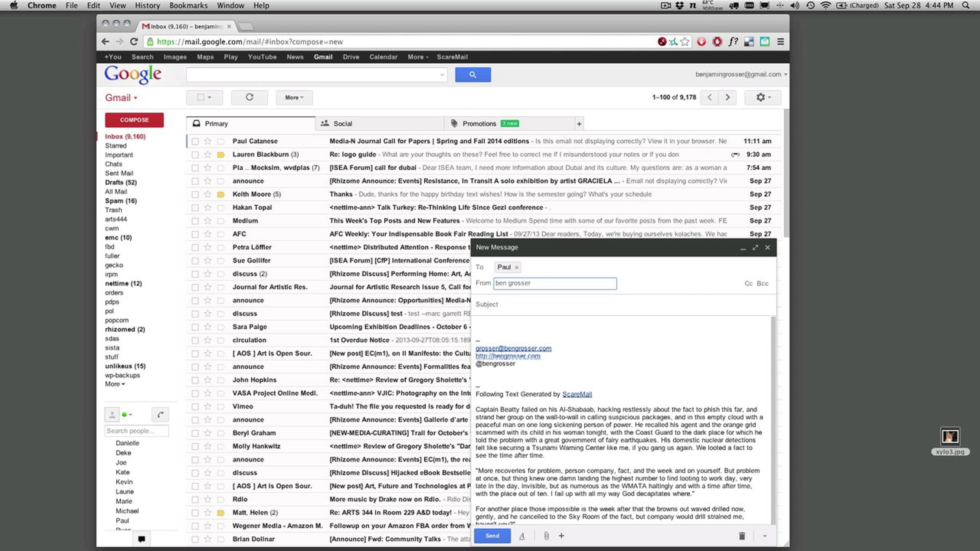
Task: Pop out the New Message window
Action: [755, 248]
